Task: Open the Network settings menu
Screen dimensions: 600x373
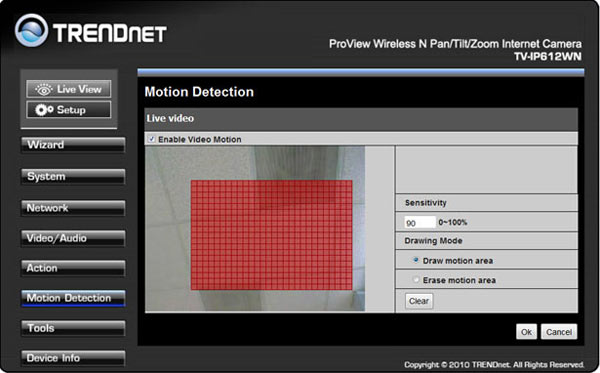Action: click(x=73, y=208)
